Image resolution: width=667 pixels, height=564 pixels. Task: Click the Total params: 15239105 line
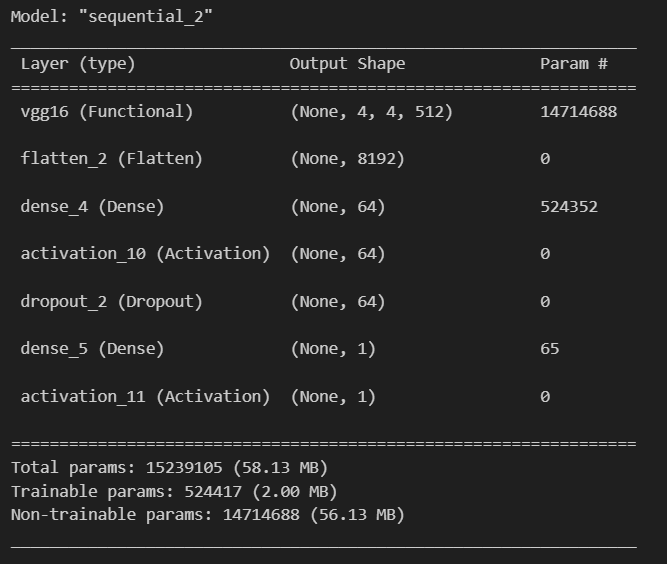[169, 467]
